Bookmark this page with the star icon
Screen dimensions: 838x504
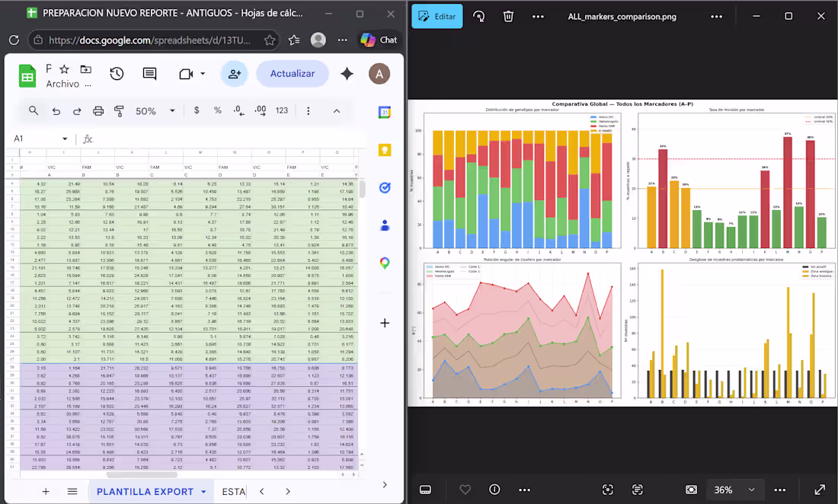(270, 40)
